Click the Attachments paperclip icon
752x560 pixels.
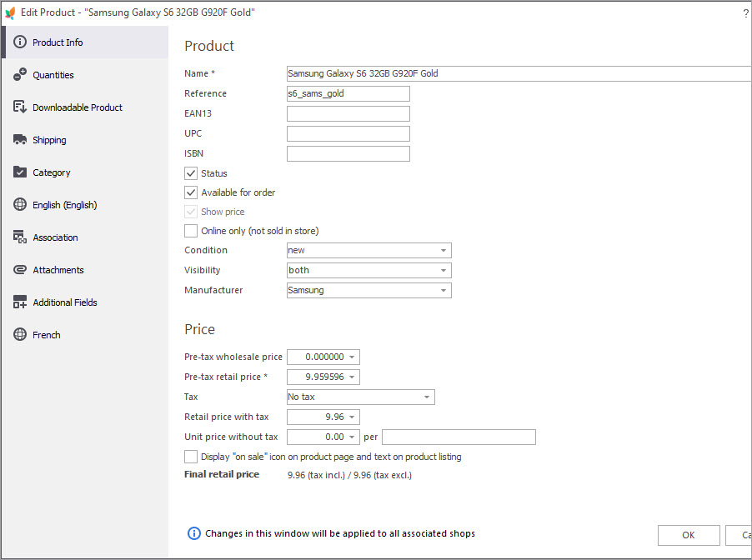coord(20,269)
